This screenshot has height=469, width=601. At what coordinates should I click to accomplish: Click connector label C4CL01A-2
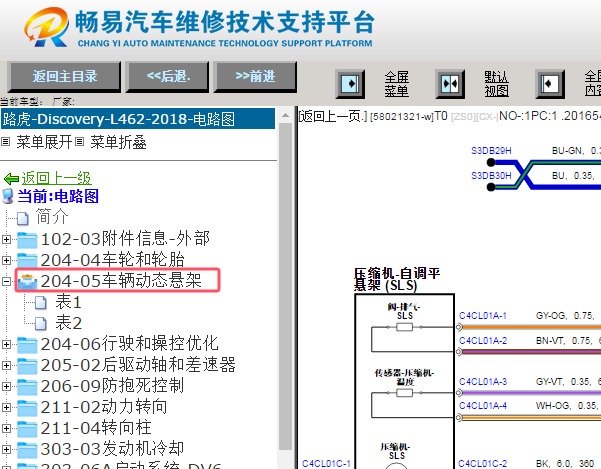click(483, 341)
